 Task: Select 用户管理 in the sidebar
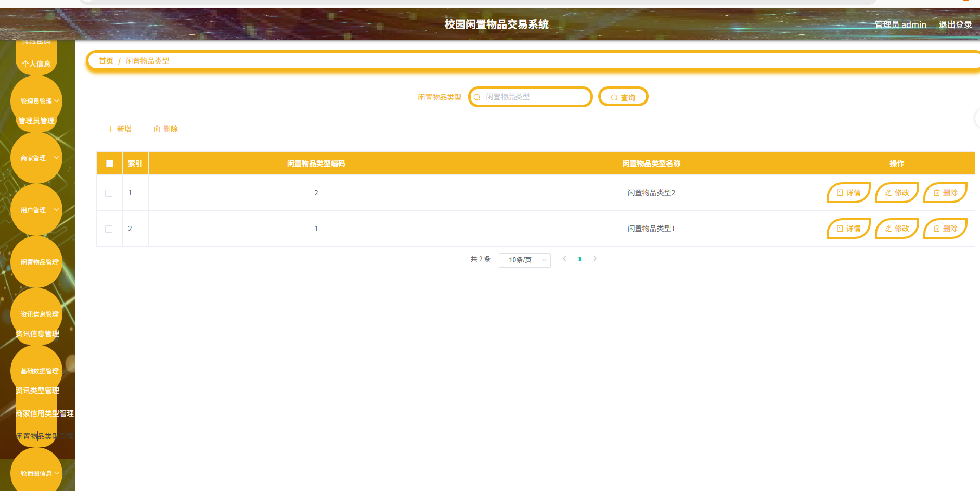(x=34, y=210)
